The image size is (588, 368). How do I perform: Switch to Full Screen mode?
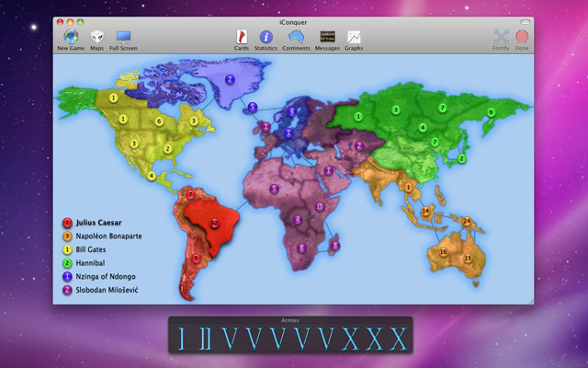click(123, 37)
